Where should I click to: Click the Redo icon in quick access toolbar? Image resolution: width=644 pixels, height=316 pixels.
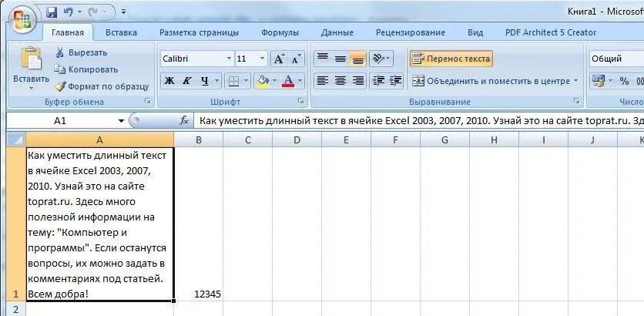[x=92, y=12]
